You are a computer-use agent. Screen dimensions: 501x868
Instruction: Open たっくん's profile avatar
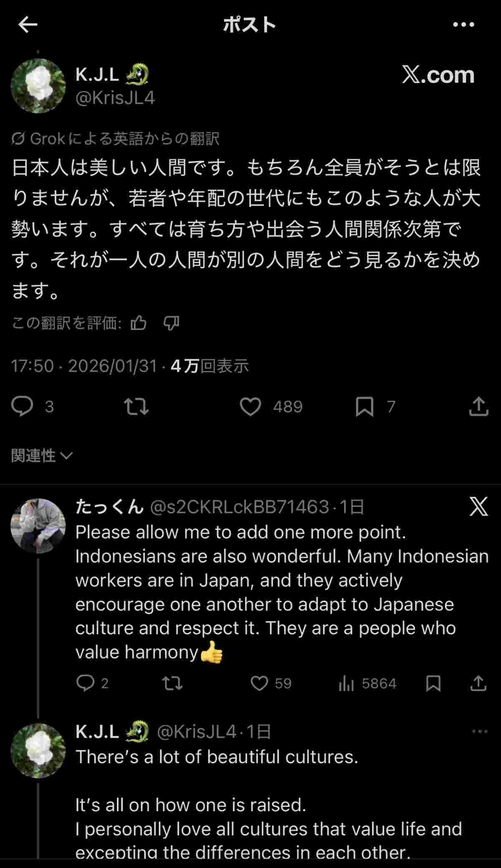coord(38,526)
